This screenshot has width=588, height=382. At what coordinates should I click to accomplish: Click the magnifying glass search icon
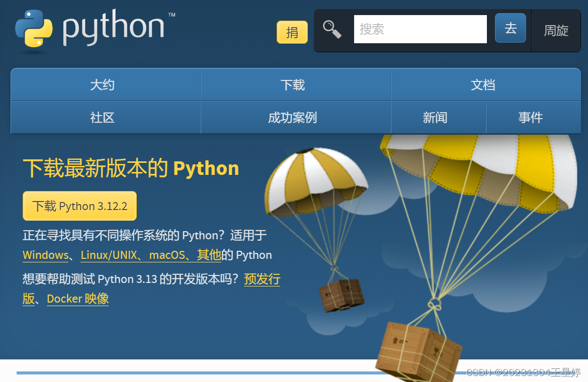click(332, 29)
